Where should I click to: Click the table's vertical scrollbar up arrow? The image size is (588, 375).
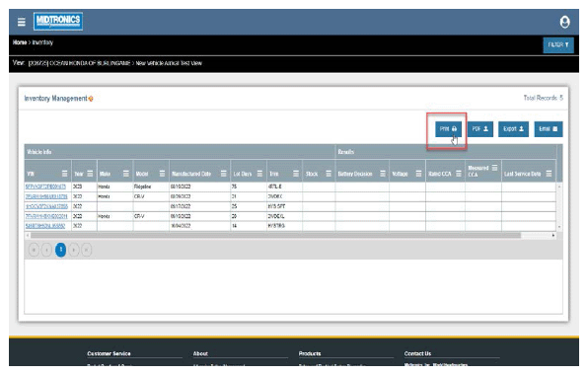pyautogui.click(x=559, y=187)
